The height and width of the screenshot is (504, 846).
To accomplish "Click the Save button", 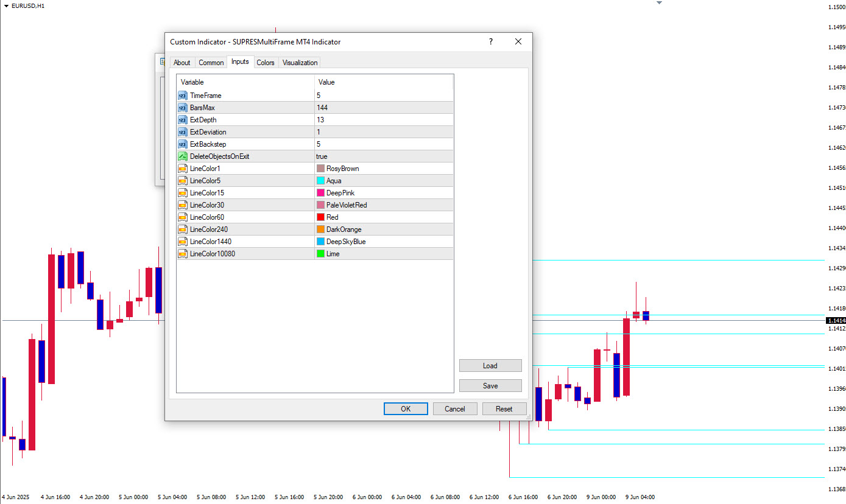I will click(490, 386).
